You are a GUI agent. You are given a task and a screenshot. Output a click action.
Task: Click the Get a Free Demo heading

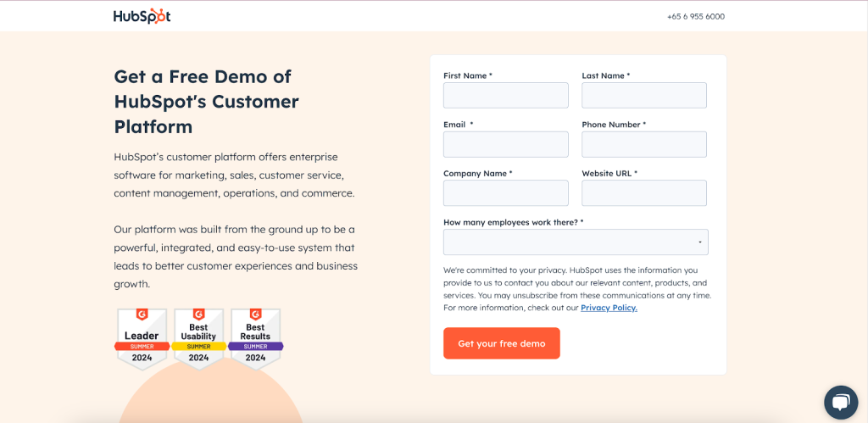pos(207,102)
